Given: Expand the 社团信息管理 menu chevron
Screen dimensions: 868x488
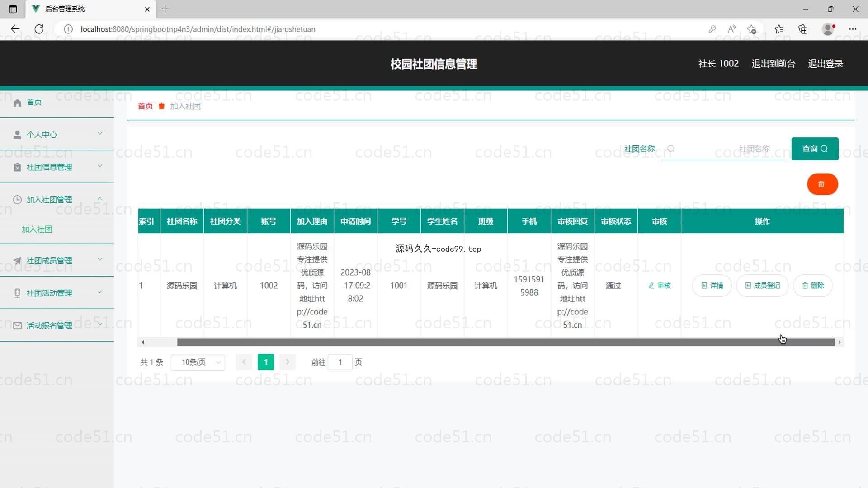Looking at the screenshot, I should tap(100, 166).
